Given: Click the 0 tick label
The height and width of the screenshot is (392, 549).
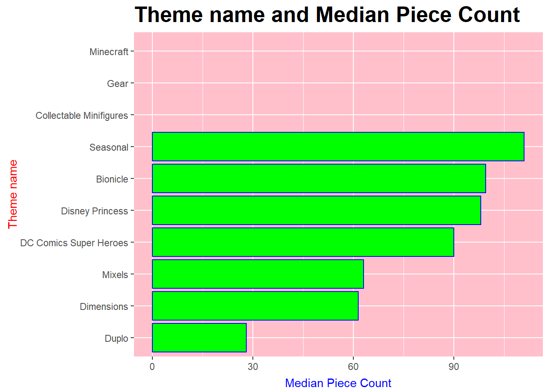Looking at the screenshot, I should pos(152,366).
